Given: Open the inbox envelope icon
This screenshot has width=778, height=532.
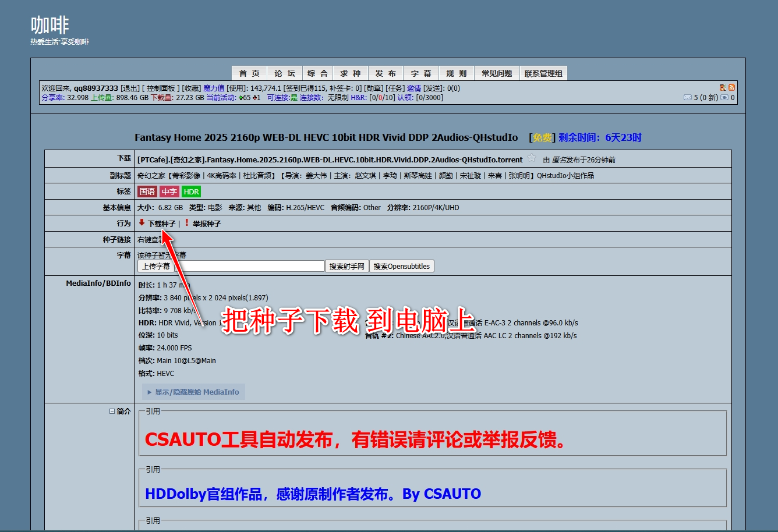Looking at the screenshot, I should 687,98.
